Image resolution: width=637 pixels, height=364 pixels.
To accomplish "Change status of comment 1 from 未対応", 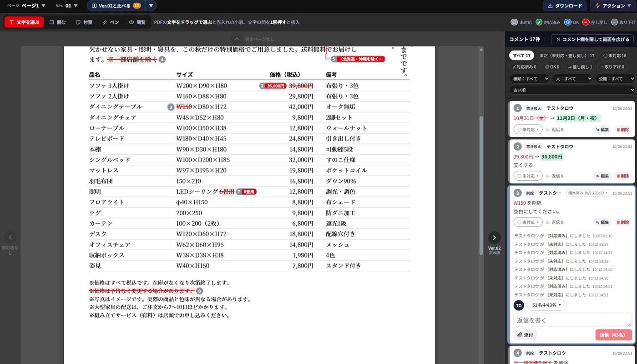I will coord(528,130).
